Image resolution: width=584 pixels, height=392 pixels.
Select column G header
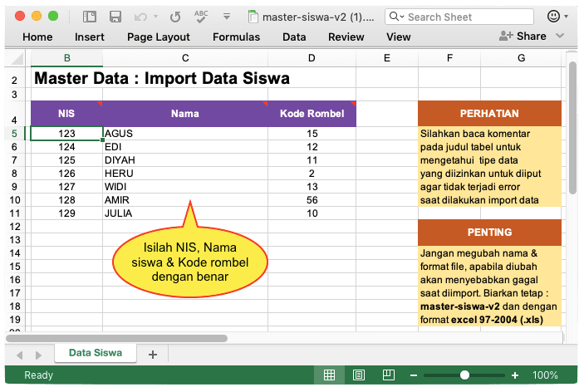(x=521, y=58)
